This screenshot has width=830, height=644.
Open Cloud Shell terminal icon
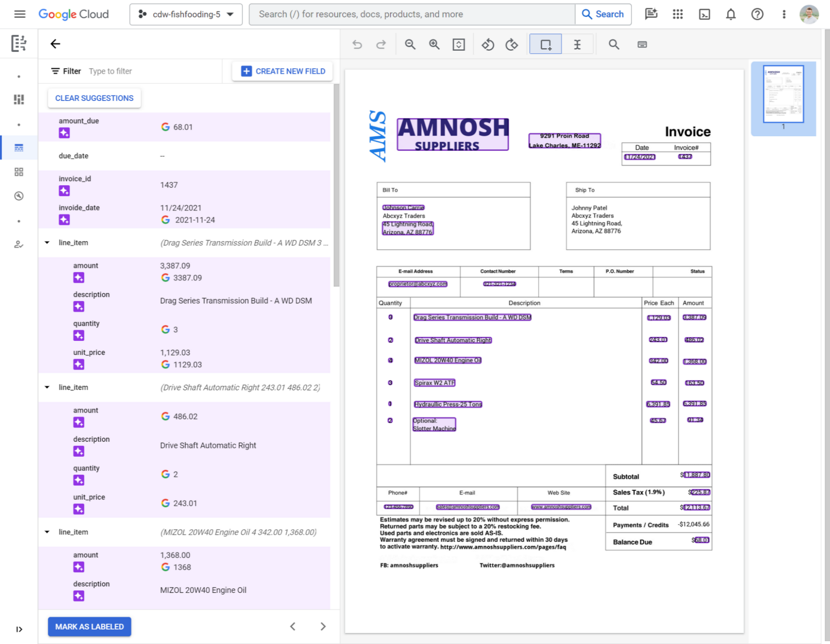[704, 15]
